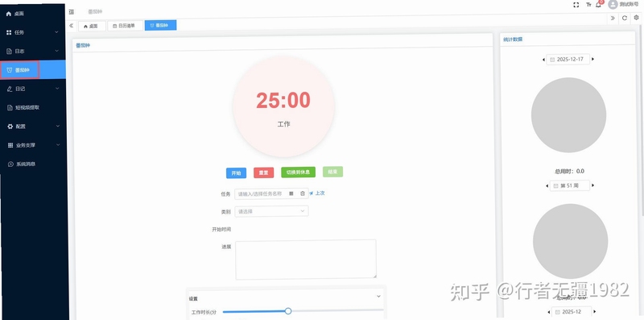Toggle the sidebar collapse menu icon

point(72,12)
